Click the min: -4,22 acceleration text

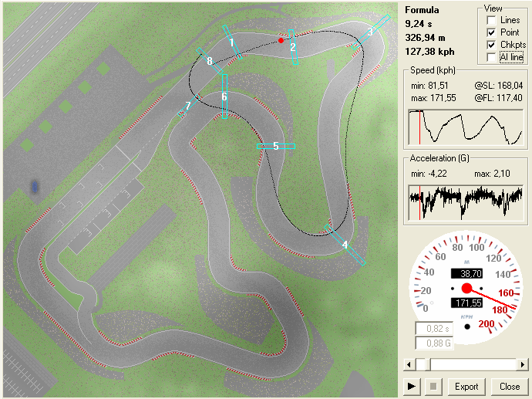(429, 174)
